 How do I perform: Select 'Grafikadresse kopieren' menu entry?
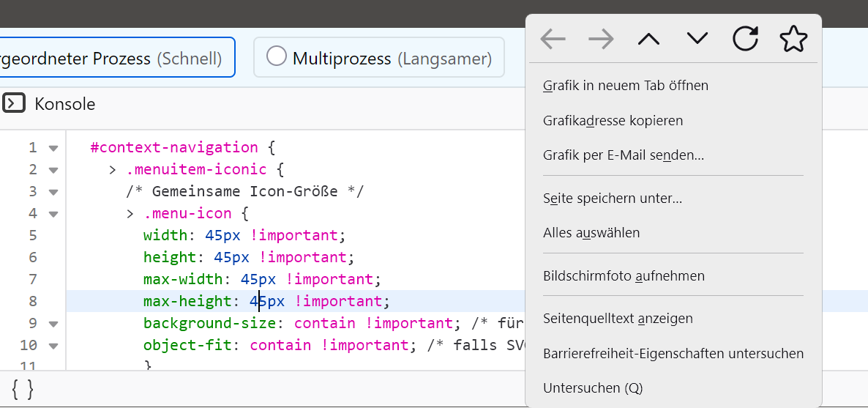coord(613,120)
